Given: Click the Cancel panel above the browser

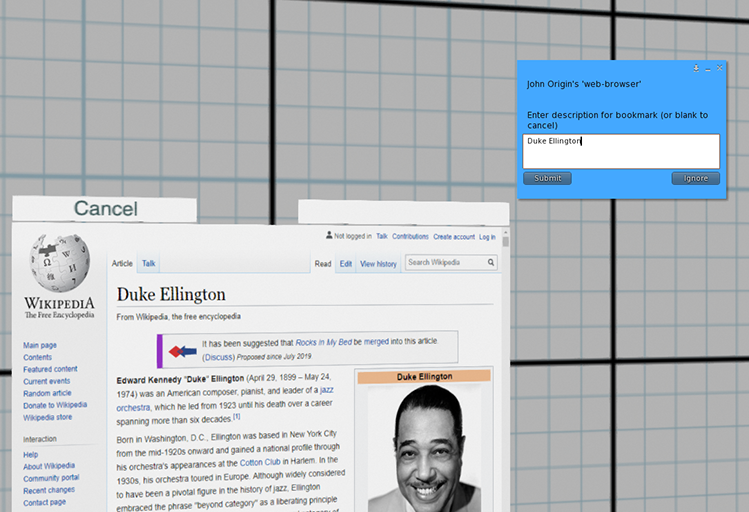Looking at the screenshot, I should pos(105,209).
